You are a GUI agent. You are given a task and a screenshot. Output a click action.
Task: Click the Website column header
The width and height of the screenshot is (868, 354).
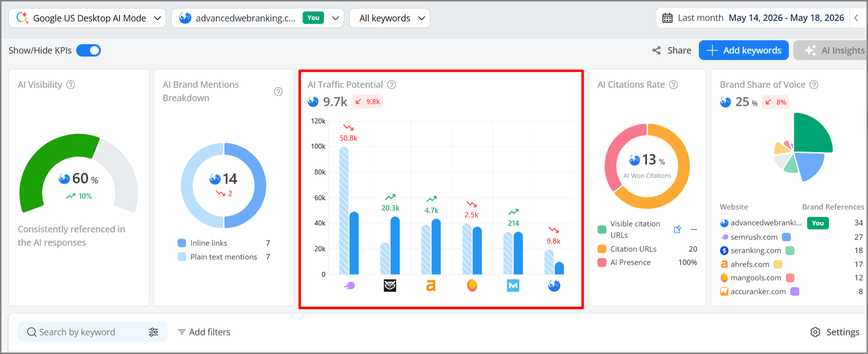734,207
